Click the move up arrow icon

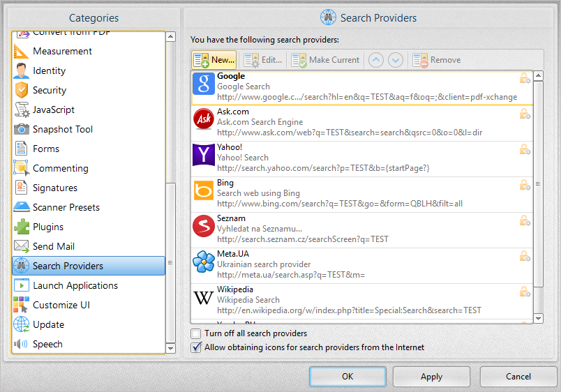pos(376,60)
